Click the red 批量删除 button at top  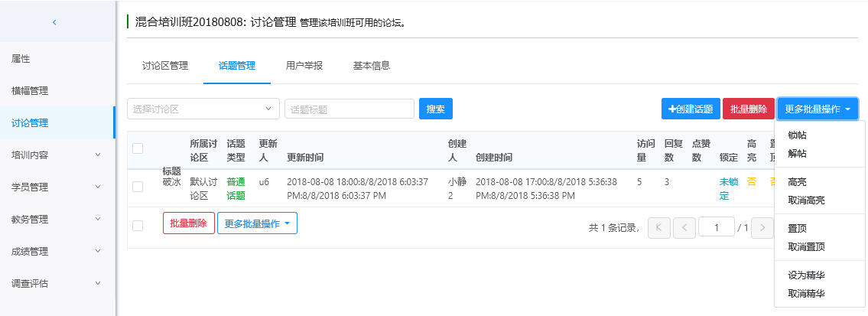(x=748, y=109)
